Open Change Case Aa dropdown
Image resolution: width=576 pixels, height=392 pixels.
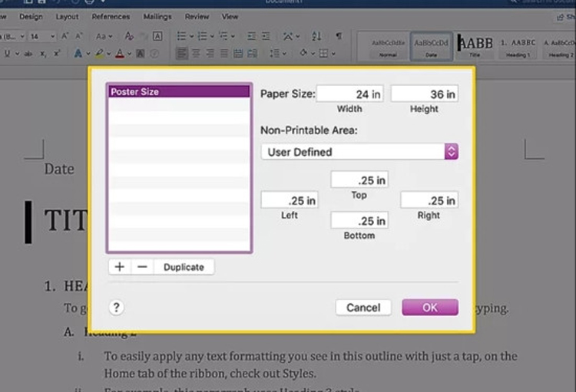pyautogui.click(x=104, y=36)
